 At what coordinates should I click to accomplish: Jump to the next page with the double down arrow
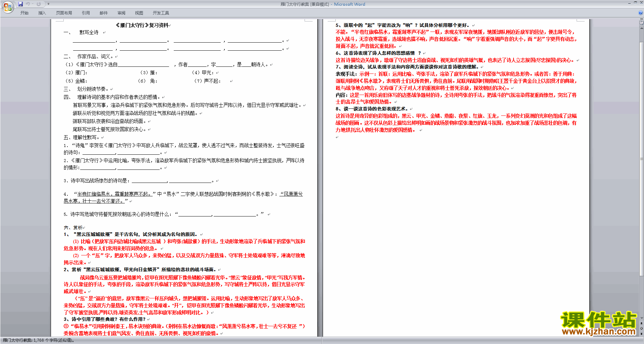click(642, 333)
